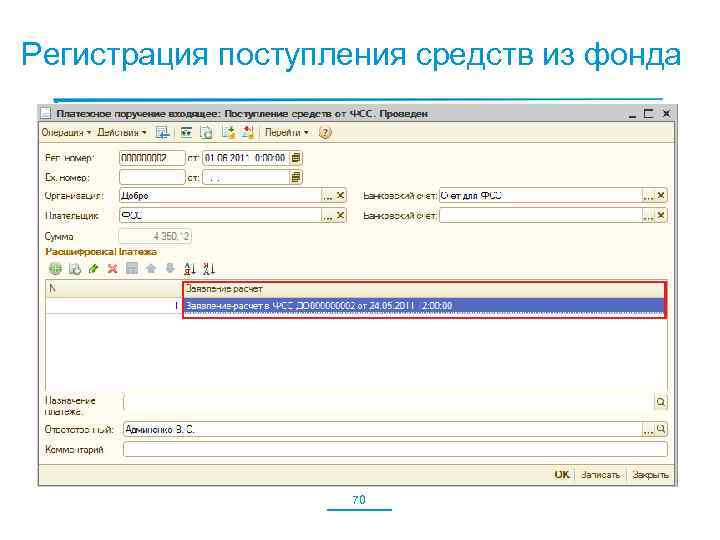Open calendar for Рег. номер date
720x540 pixels.
[296, 158]
